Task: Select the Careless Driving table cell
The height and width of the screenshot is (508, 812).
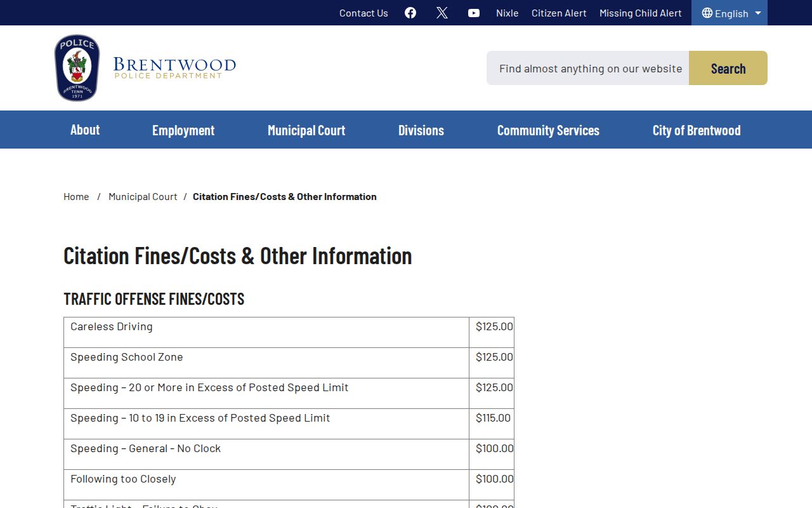Action: tap(266, 332)
